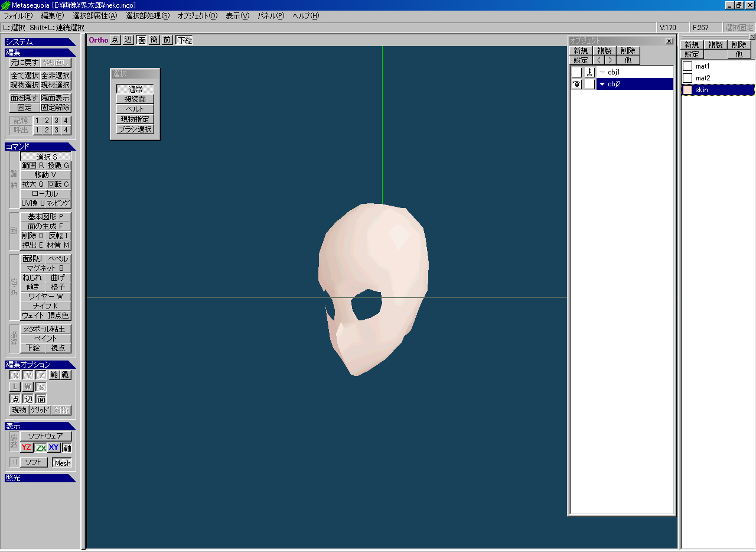Image resolution: width=756 pixels, height=552 pixels.
Task: Toggle the green ZX plane button
Action: pyautogui.click(x=40, y=447)
